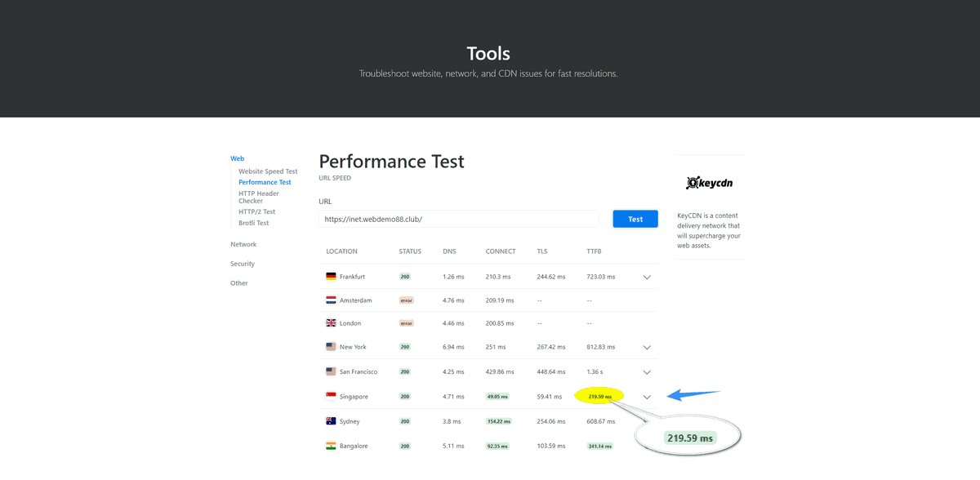Click Bangalore's 200 status badge
This screenshot has width=980, height=480.
pyautogui.click(x=405, y=446)
